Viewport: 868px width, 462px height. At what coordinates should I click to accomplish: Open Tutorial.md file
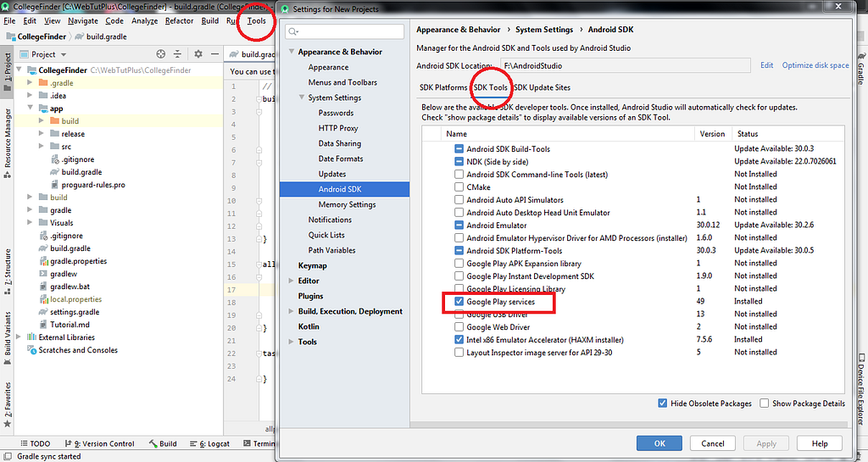(70, 325)
